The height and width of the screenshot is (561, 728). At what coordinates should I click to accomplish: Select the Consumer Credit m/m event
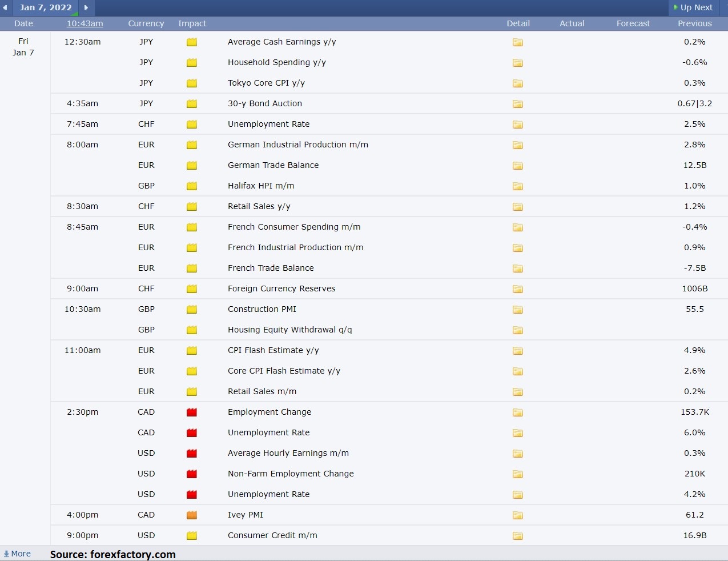[x=272, y=535]
